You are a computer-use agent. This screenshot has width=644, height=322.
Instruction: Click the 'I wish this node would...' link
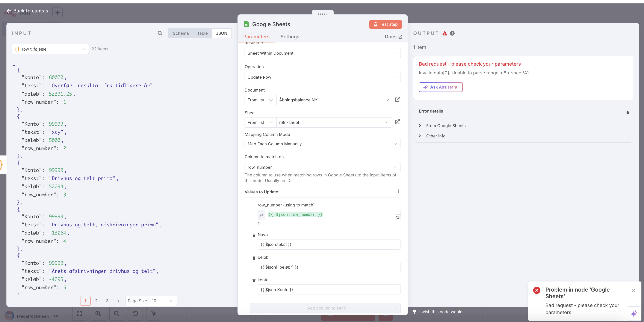coord(443,311)
